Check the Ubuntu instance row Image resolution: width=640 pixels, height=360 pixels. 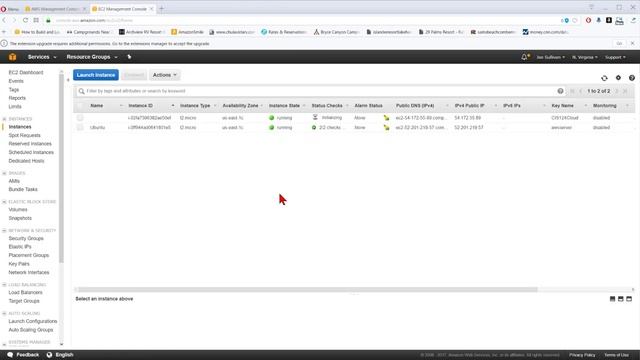click(x=80, y=127)
